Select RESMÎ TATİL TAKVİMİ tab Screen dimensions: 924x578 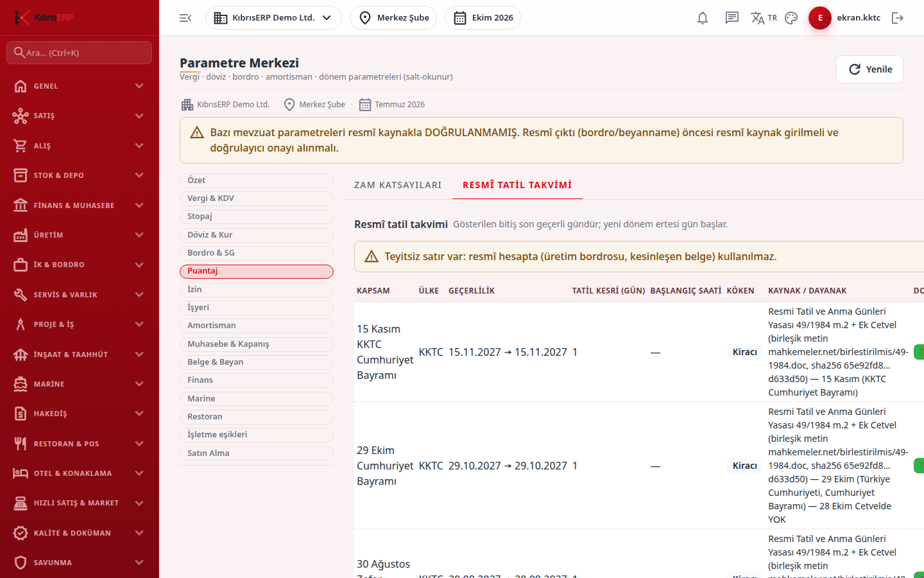click(517, 185)
